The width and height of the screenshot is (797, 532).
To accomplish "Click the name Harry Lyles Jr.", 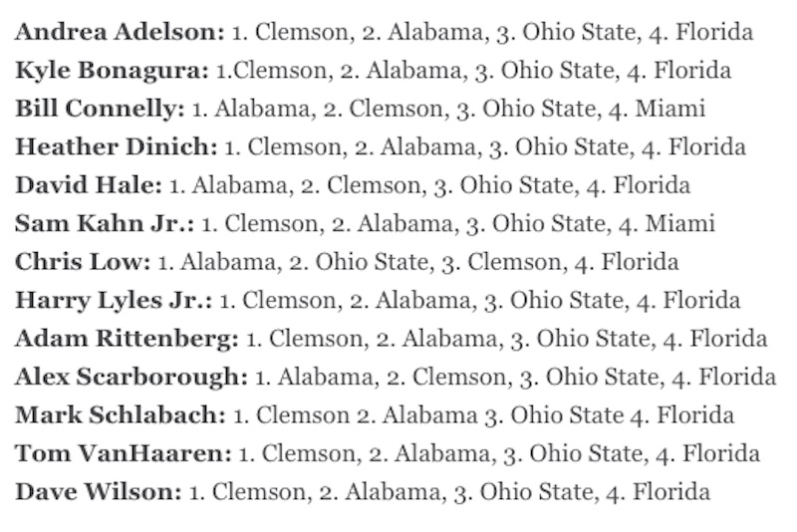I will coord(114,300).
